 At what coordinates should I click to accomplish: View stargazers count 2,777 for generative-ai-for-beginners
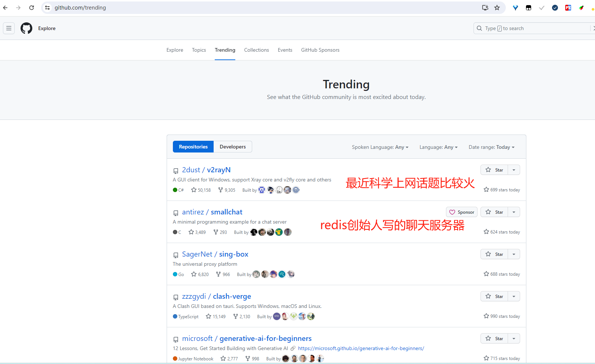[x=229, y=359]
